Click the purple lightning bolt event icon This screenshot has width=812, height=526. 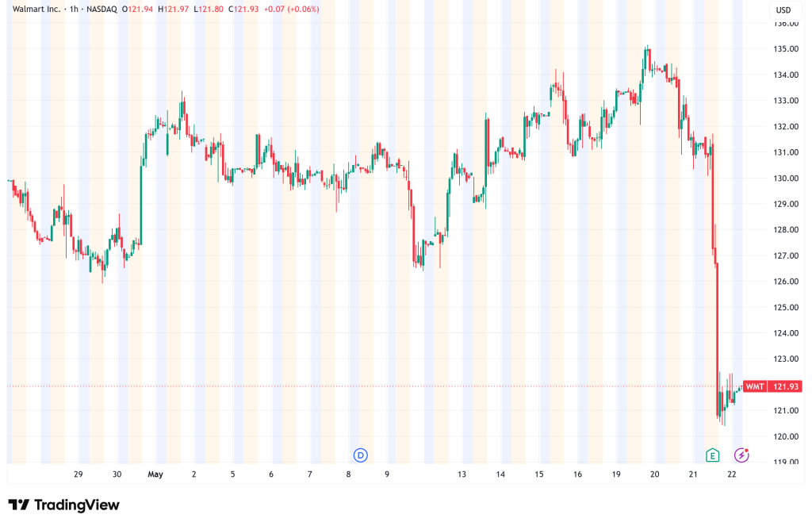click(x=741, y=455)
